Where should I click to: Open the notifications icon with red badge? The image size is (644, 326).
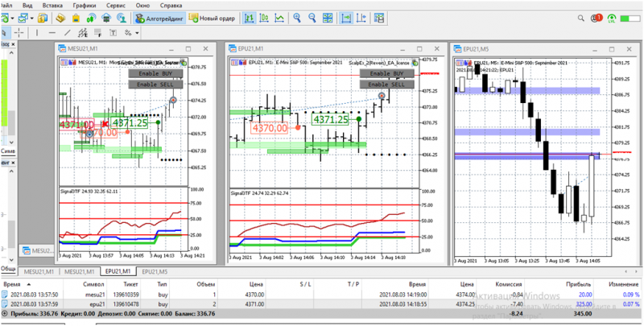pyautogui.click(x=597, y=19)
